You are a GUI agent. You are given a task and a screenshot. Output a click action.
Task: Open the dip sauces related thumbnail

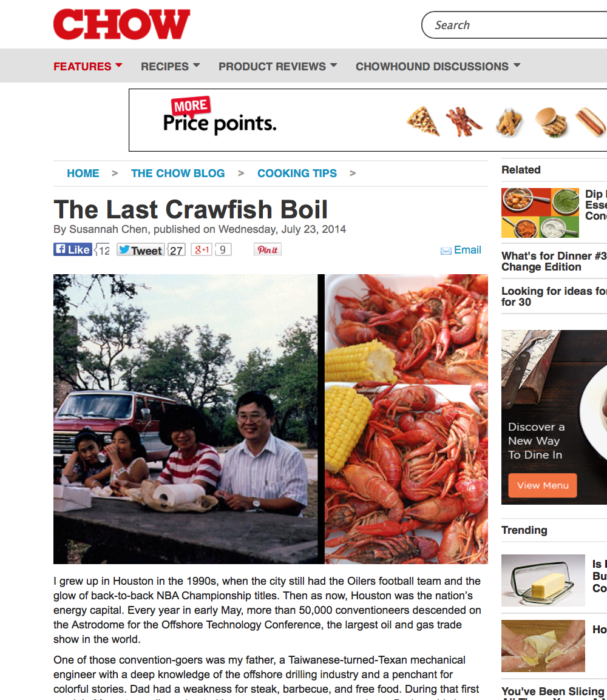pyautogui.click(x=540, y=213)
